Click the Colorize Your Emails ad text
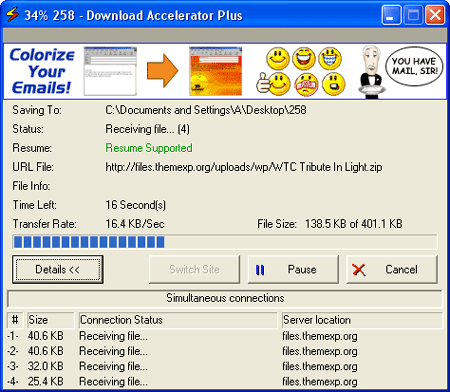Image resolution: width=450 pixels, height=392 pixels. pos(42,71)
